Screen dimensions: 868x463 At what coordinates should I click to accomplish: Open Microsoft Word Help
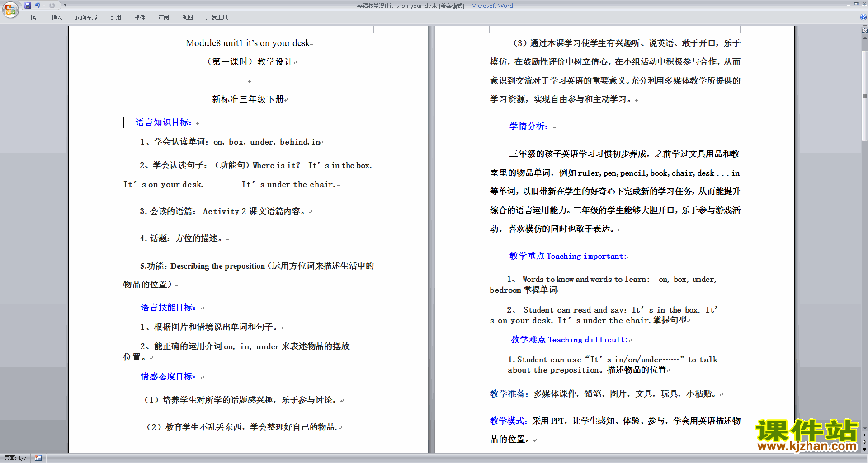coord(863,17)
